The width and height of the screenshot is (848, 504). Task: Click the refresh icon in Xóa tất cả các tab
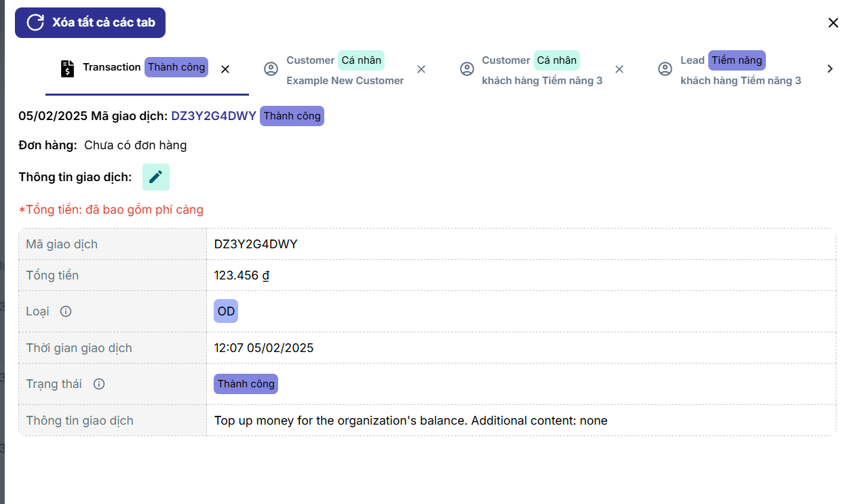(35, 22)
